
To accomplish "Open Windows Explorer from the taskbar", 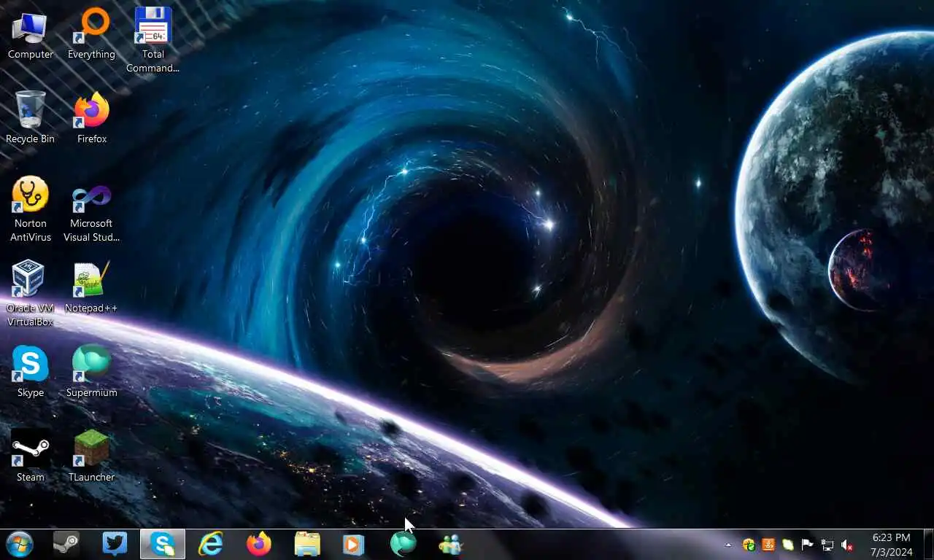I will click(307, 544).
